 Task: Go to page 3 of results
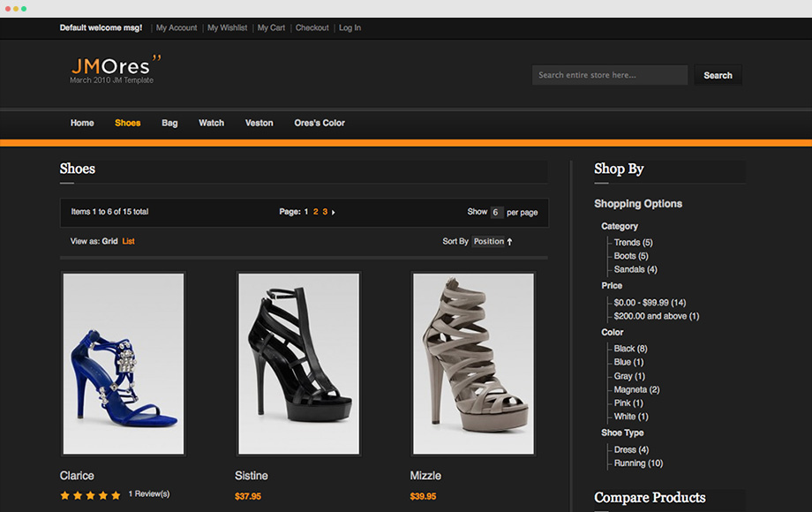click(325, 212)
